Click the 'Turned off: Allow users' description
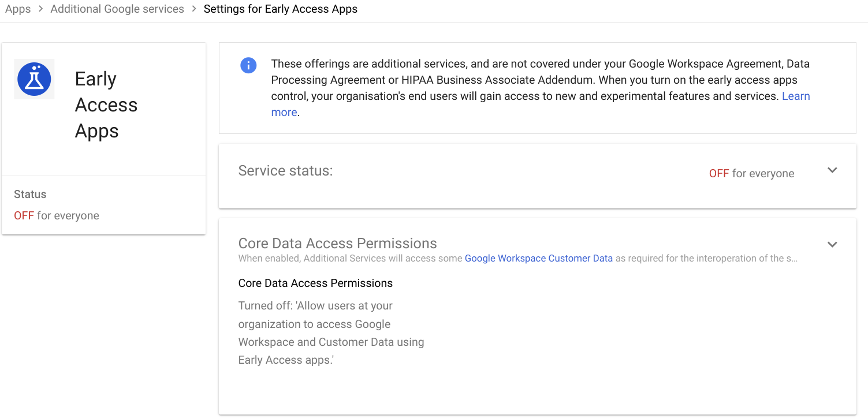The image size is (868, 418). click(x=331, y=333)
